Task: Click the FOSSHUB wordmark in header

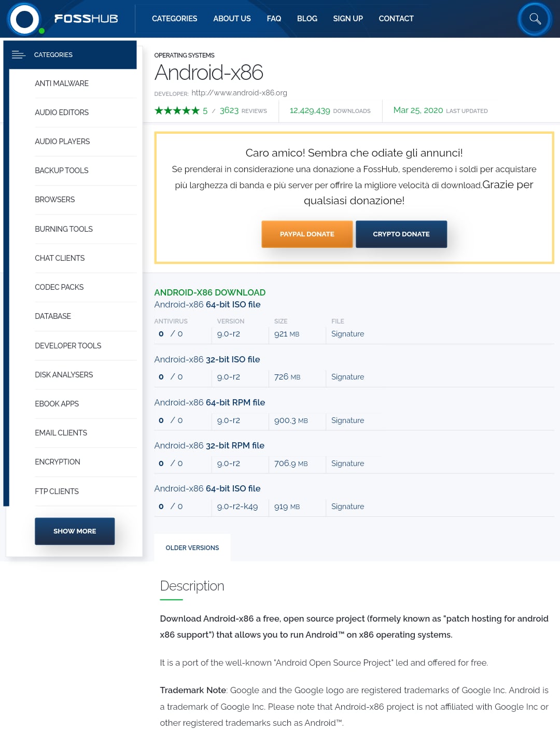Action: point(86,19)
